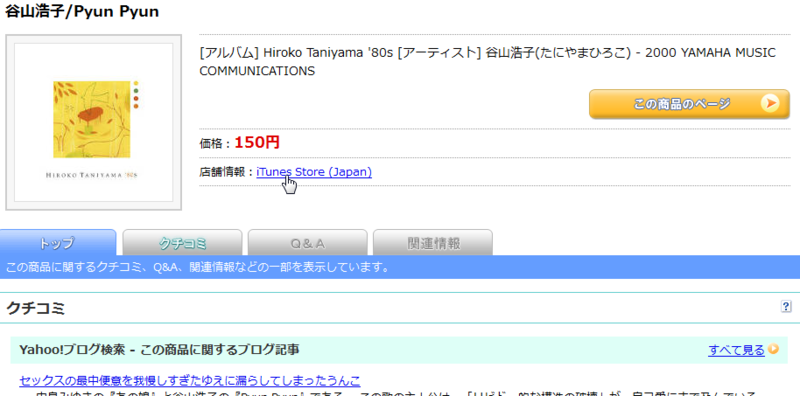This screenshot has width=800, height=396.
Task: Click the Yahoo!ブログ検索 heading text
Action: (x=159, y=350)
